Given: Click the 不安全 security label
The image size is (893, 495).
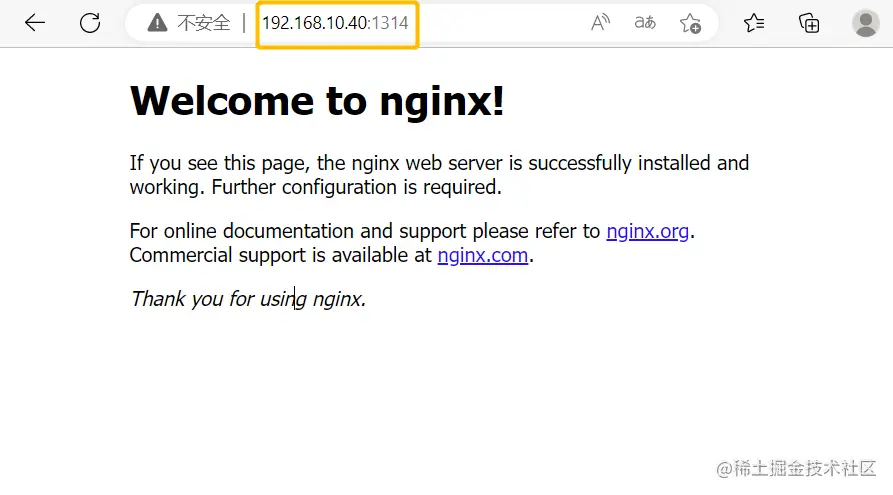Looking at the screenshot, I should click(x=204, y=23).
